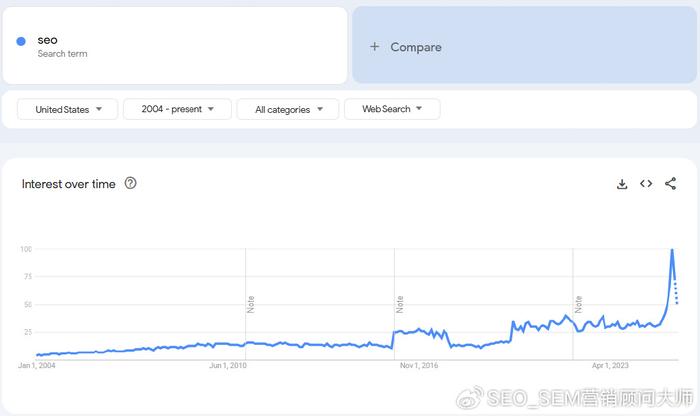Click the Note marker near Jun 2010
Viewport: 700px width, 416px height.
[252, 304]
